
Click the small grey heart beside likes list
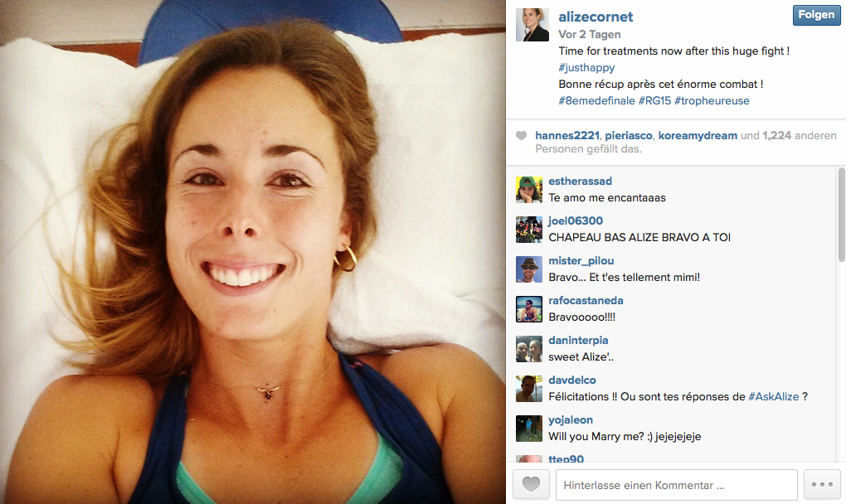521,136
